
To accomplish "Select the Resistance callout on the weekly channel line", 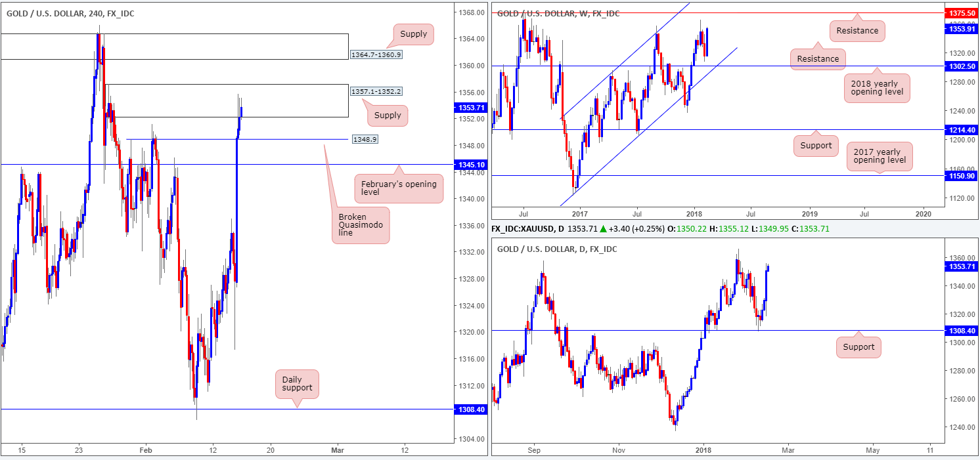I will point(818,58).
